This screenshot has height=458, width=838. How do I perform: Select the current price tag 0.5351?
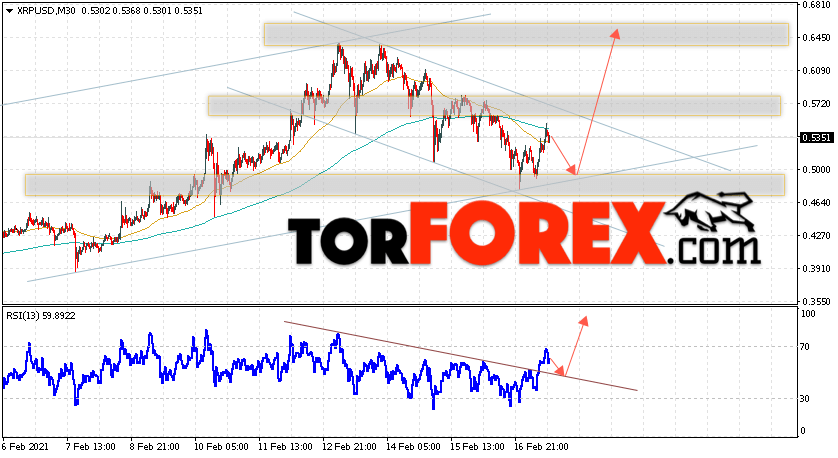point(817,137)
